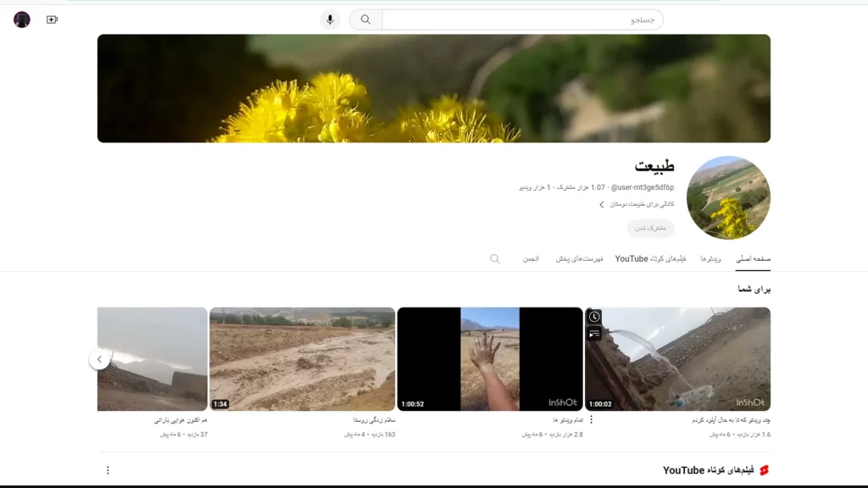The image size is (868, 488).
Task: Open the فهرست‌های پخش playlists tab
Action: click(x=579, y=259)
